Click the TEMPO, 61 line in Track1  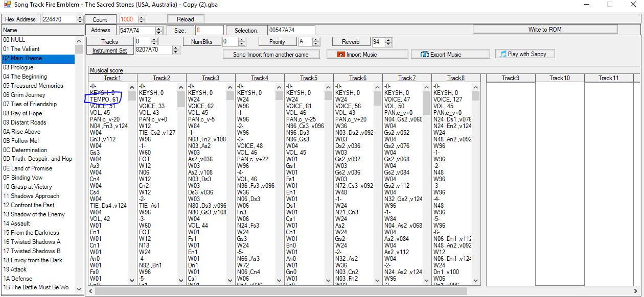pos(104,99)
